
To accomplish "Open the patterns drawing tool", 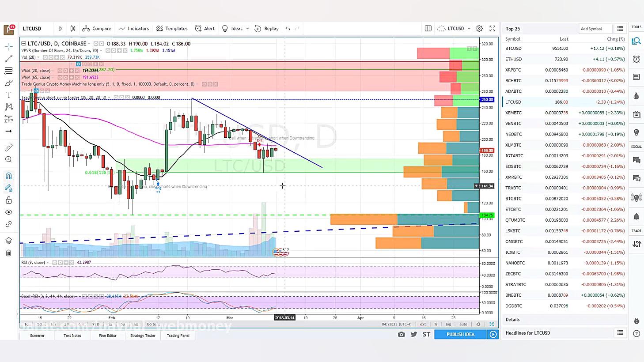I will point(8,107).
